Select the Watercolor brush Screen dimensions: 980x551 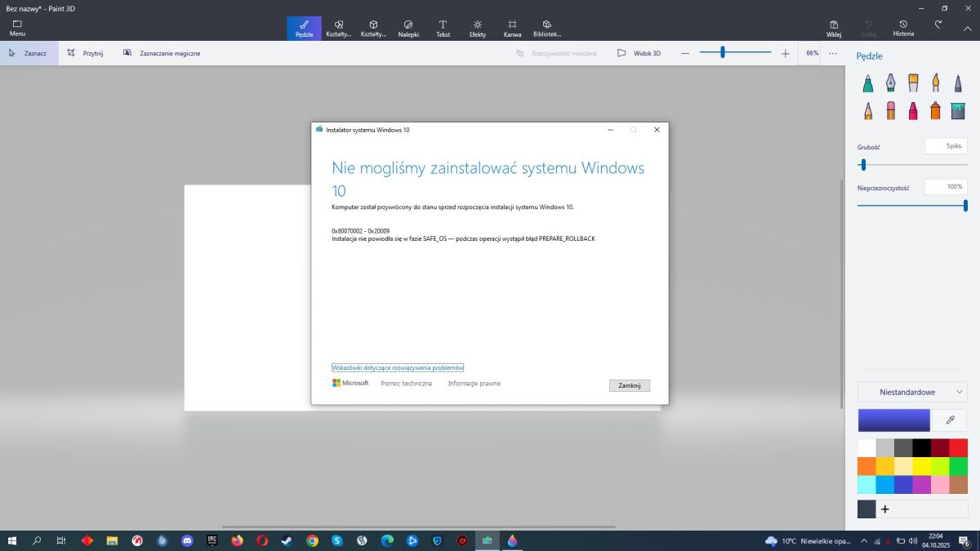pos(936,82)
